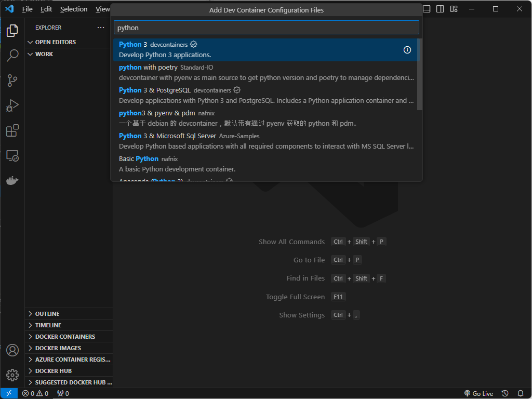The image size is (532, 399).
Task: Open the File menu
Action: [x=27, y=9]
